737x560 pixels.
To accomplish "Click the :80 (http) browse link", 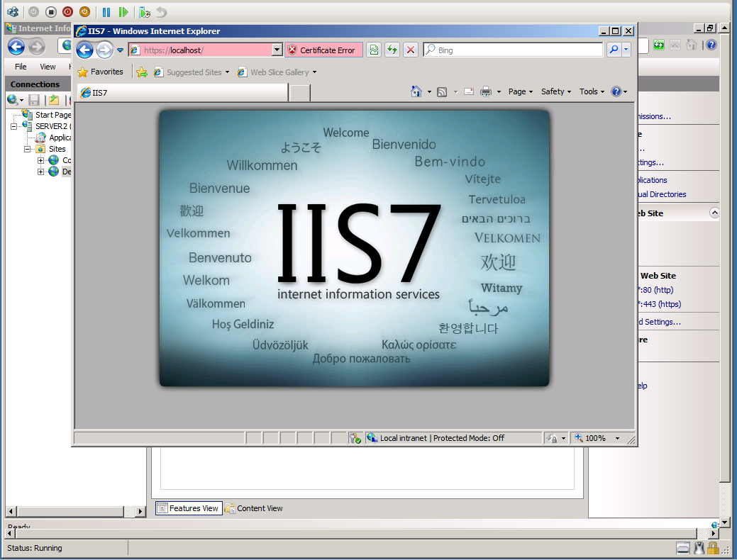I will (655, 290).
